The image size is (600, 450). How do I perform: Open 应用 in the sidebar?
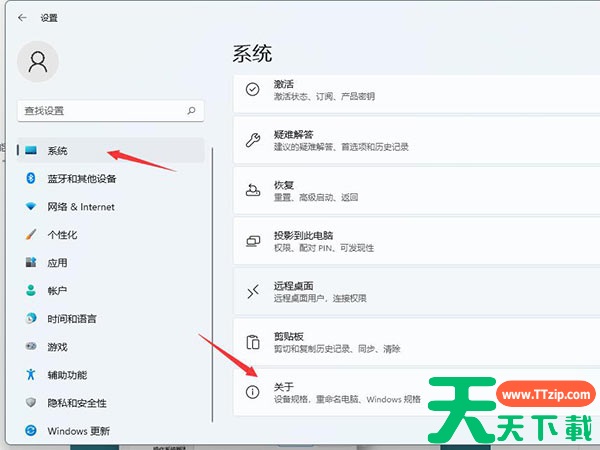coord(111,262)
